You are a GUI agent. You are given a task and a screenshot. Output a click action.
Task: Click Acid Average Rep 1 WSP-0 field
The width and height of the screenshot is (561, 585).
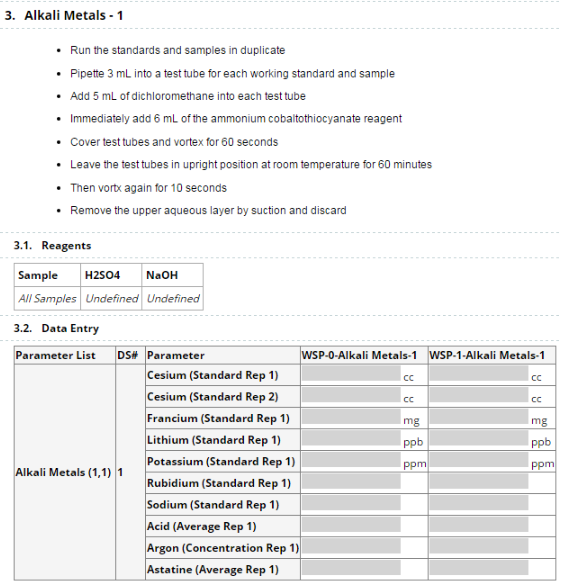tap(351, 525)
